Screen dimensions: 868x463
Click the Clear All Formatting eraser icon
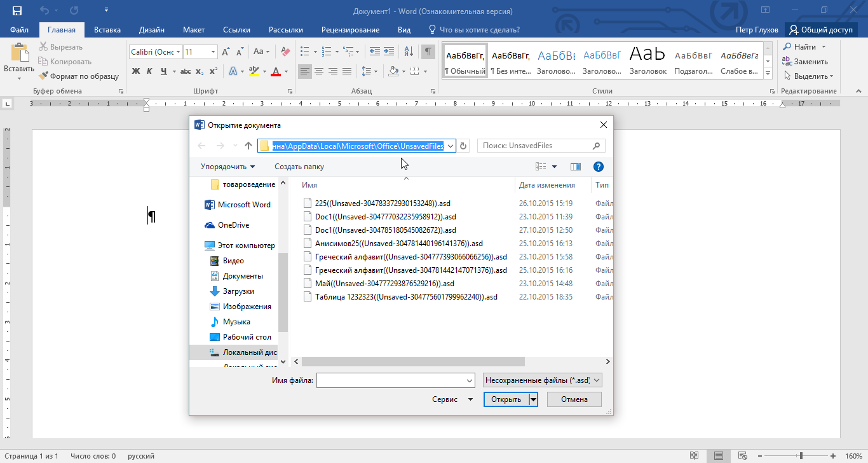(285, 52)
